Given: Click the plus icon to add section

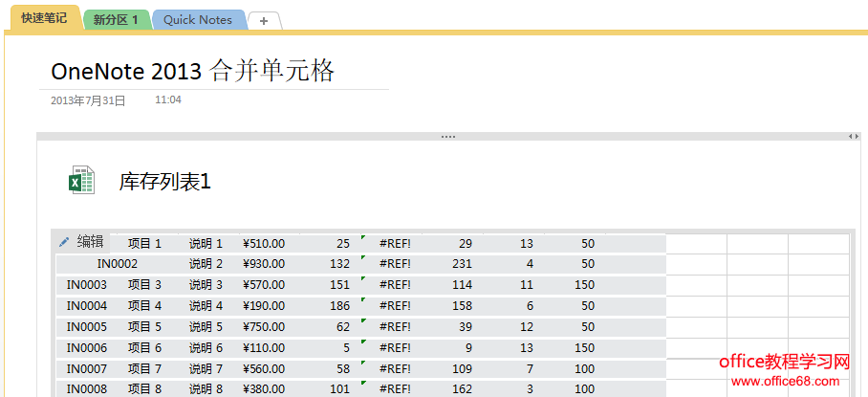Looking at the screenshot, I should click(264, 20).
